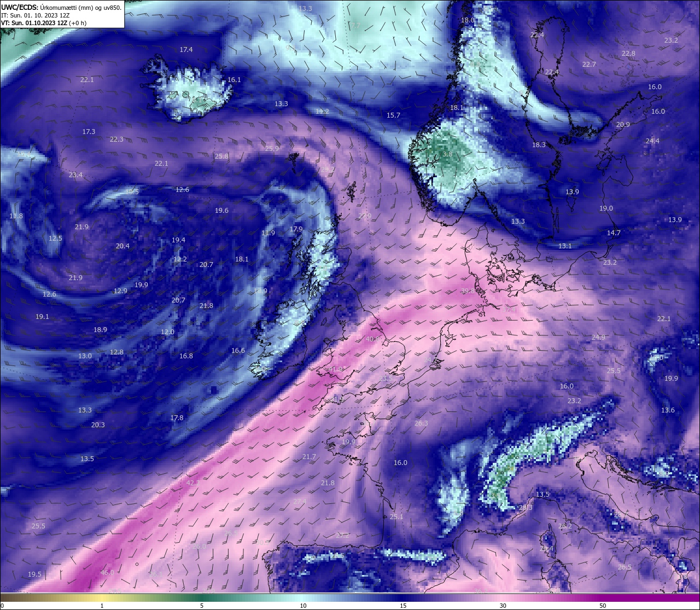Click the 40.8 value over England
The width and height of the screenshot is (700, 610).
(372, 339)
